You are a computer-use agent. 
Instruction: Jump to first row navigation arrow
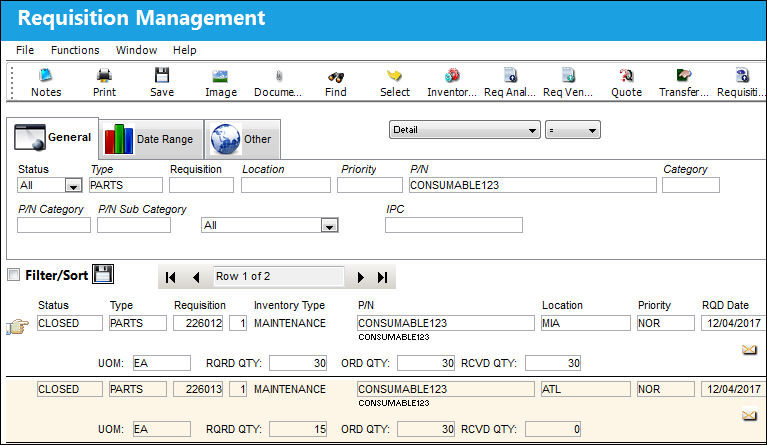tap(170, 277)
